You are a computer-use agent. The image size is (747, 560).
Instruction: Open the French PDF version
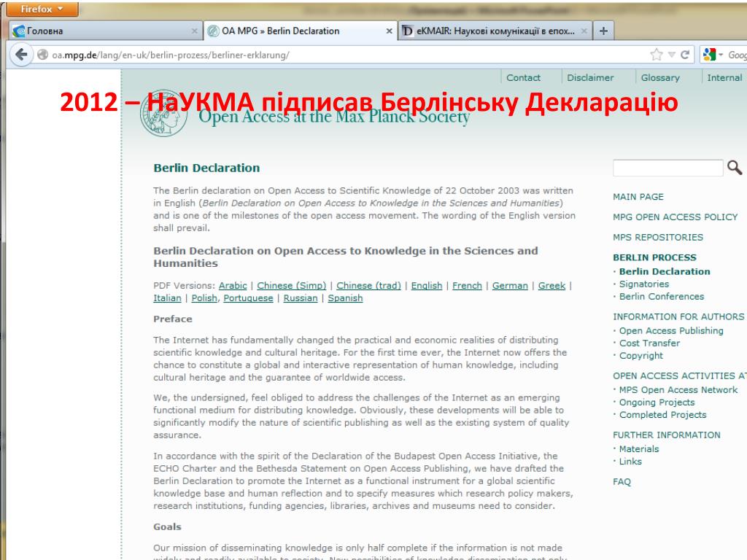467,286
